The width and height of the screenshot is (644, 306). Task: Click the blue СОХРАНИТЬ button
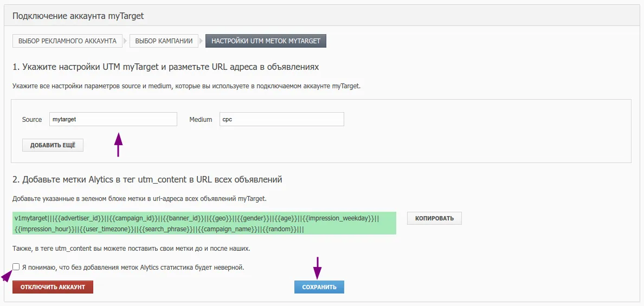coord(319,287)
